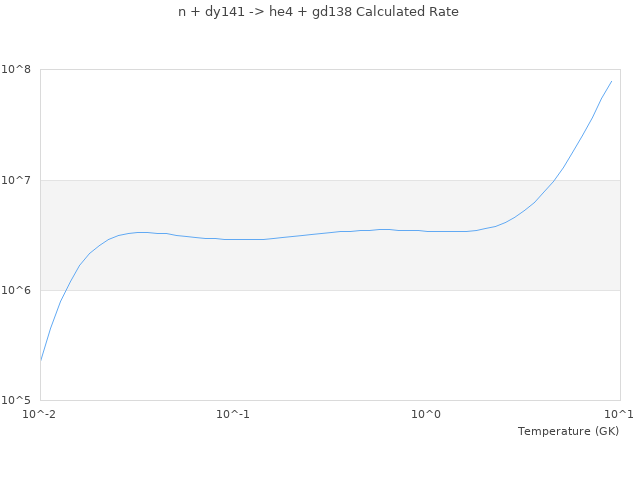Viewport: 640px width, 480px height.
Task: Select the 10^7 y-axis tick label
Action: [19, 180]
